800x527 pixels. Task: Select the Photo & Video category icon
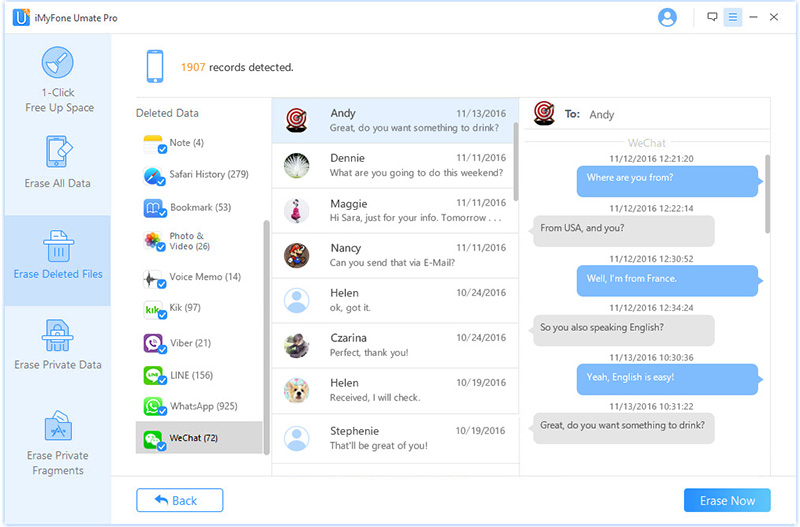tap(153, 241)
